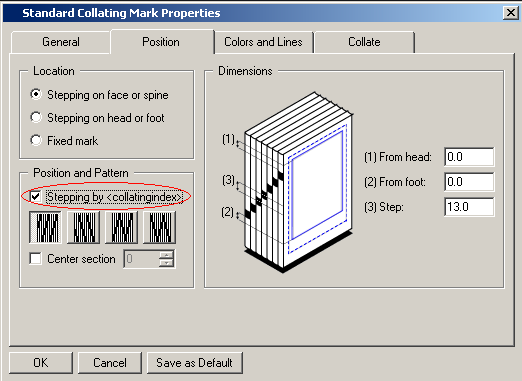Choose the third stepping pattern icon
This screenshot has height=381, width=522.
click(121, 227)
